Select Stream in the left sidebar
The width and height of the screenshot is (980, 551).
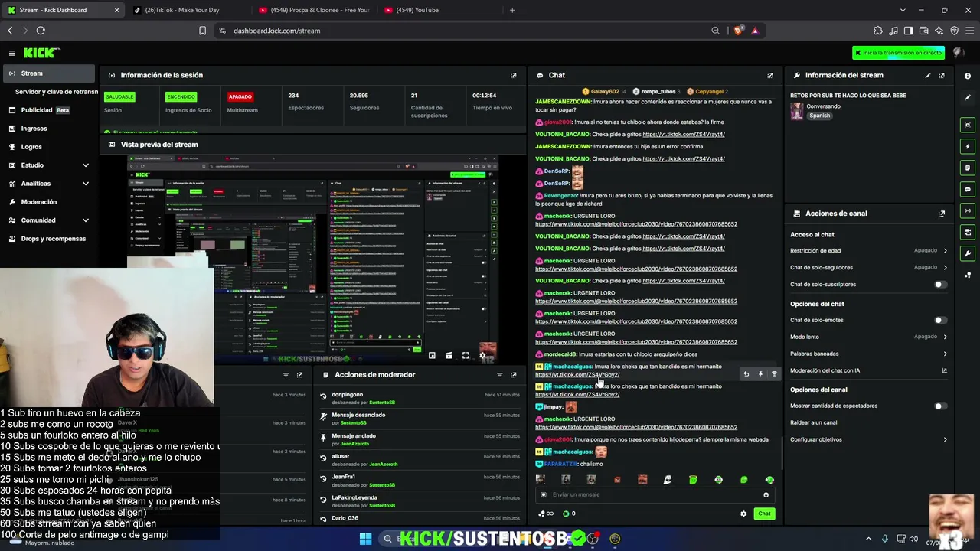tap(48, 73)
